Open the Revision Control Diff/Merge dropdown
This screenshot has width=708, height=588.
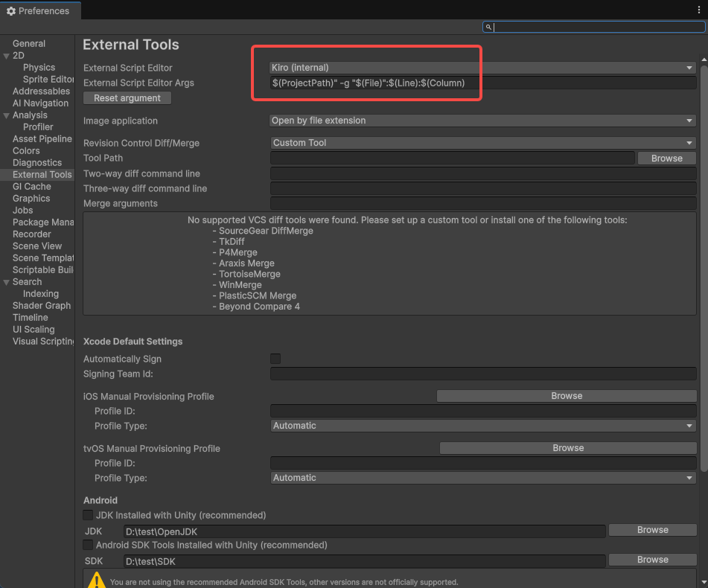pos(482,143)
